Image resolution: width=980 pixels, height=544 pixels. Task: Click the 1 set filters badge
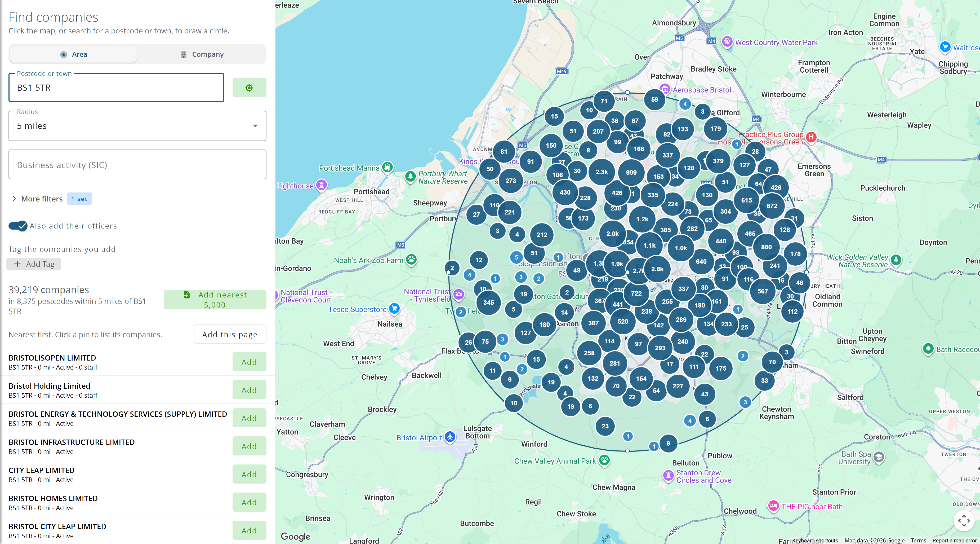click(x=79, y=199)
